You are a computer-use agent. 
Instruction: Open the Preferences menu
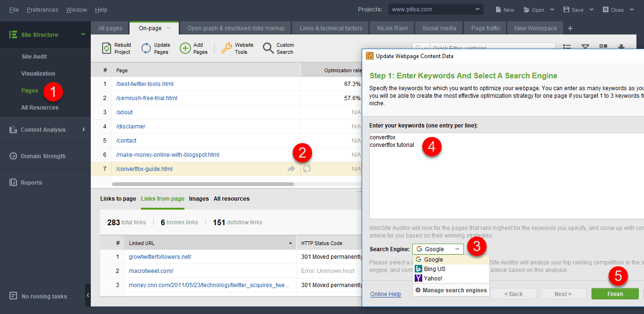tap(43, 9)
